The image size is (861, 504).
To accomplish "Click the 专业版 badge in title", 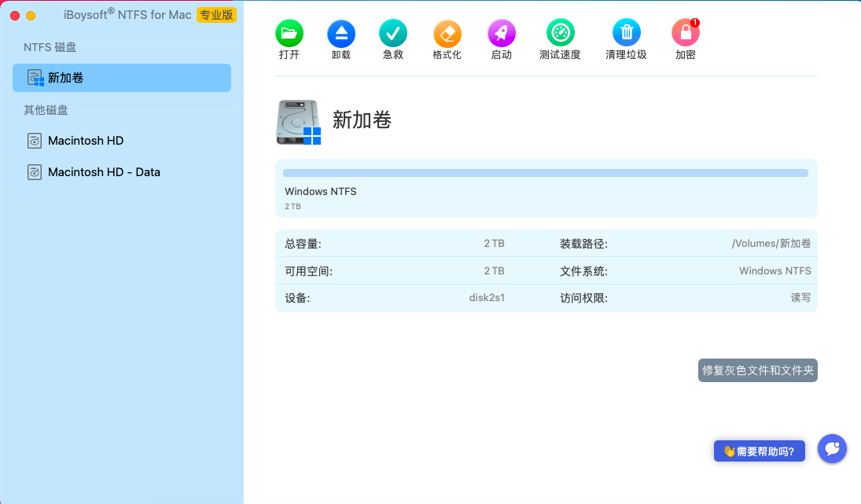I will [x=216, y=15].
